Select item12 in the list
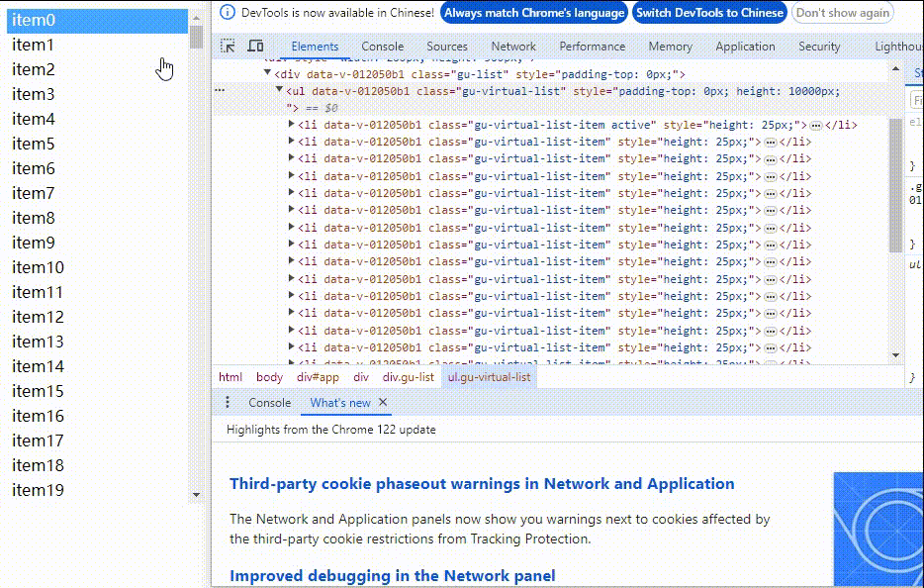The height and width of the screenshot is (588, 924). click(x=97, y=318)
